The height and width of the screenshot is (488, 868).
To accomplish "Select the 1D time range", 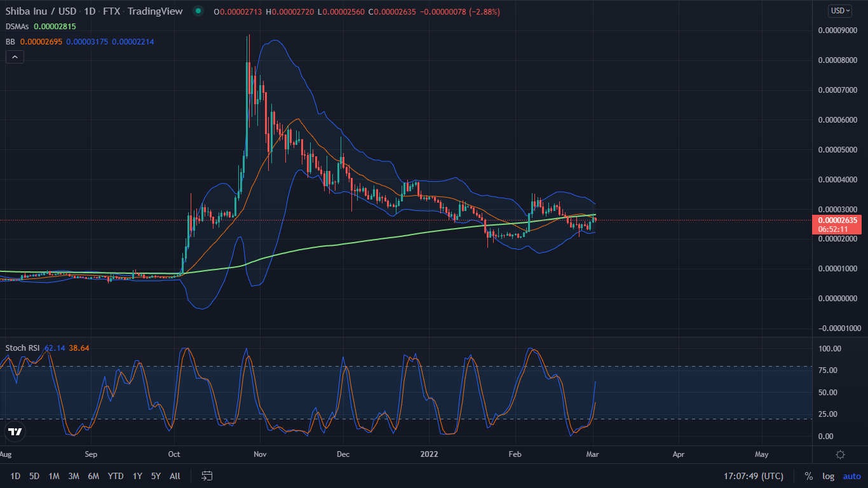I will [x=15, y=476].
